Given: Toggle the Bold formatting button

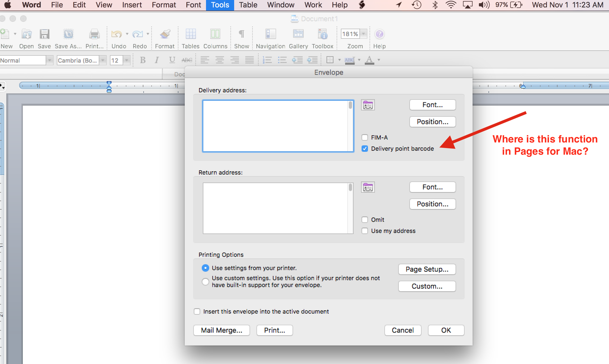Looking at the screenshot, I should pos(143,60).
